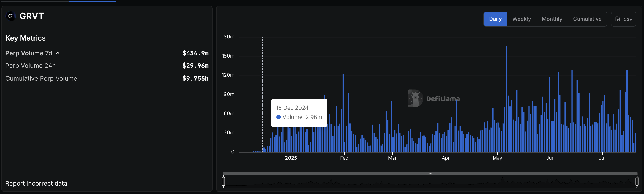The width and height of the screenshot is (644, 194).
Task: Click the 60m y-axis label
Action: pos(229,113)
